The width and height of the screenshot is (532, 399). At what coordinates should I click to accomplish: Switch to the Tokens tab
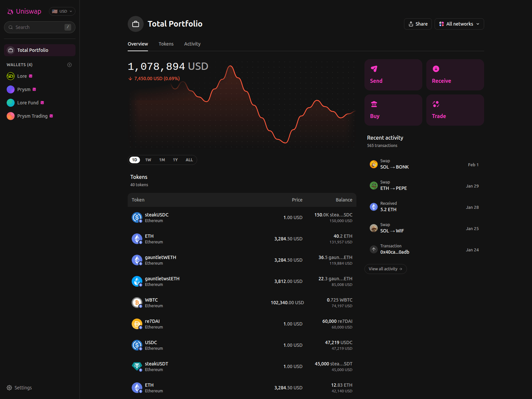point(166,44)
